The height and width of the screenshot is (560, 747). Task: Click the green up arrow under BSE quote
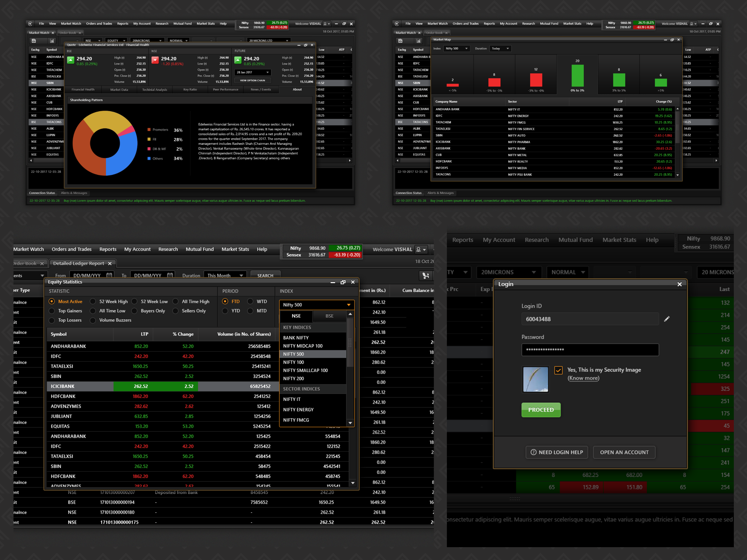pyautogui.click(x=70, y=60)
